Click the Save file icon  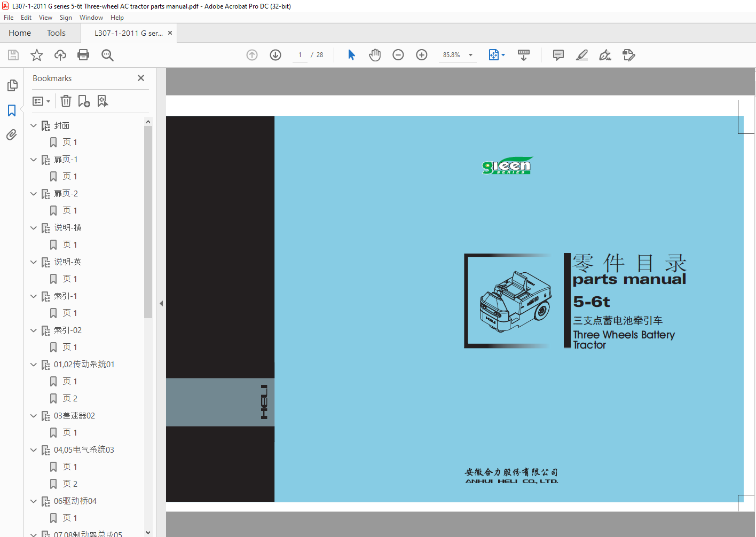(13, 55)
